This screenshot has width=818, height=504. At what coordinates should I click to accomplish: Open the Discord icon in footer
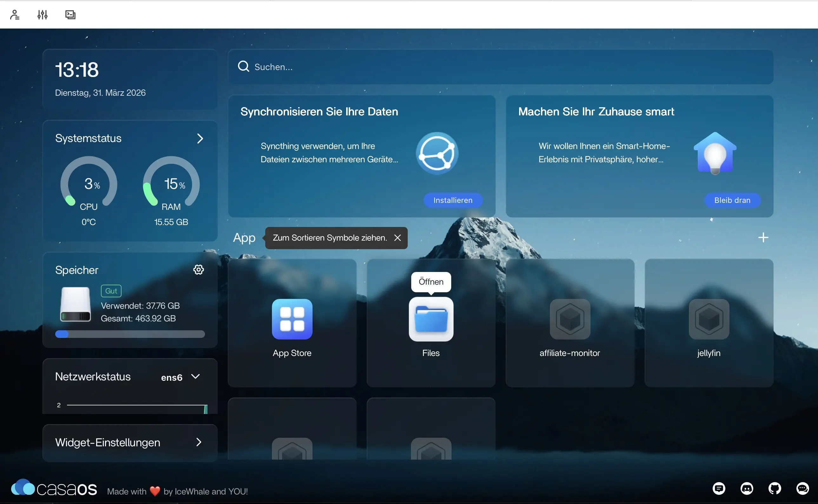point(747,489)
